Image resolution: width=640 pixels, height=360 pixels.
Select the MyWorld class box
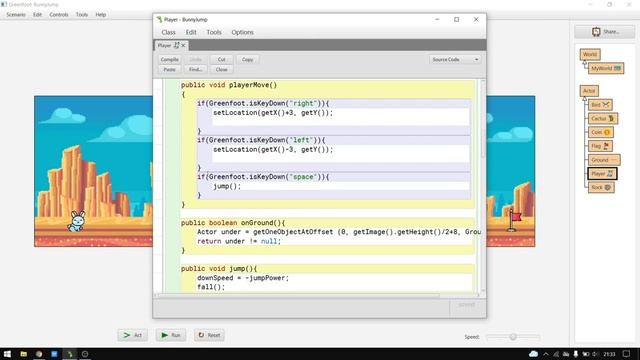point(606,68)
